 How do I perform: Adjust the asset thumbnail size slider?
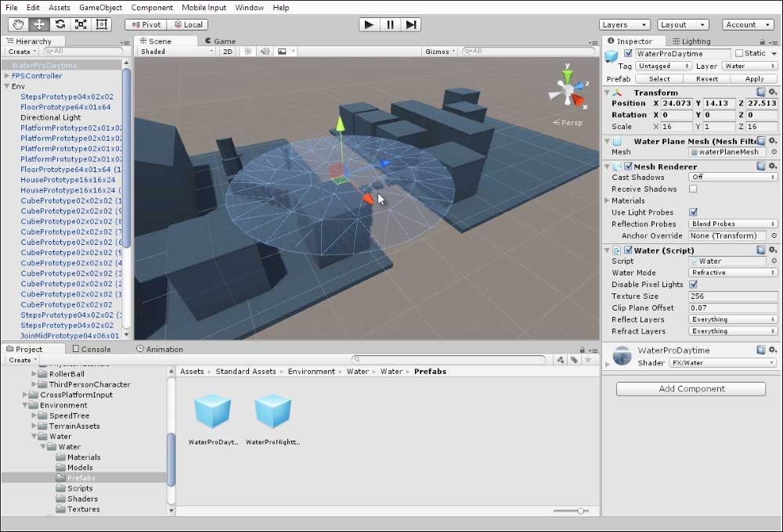(x=581, y=511)
